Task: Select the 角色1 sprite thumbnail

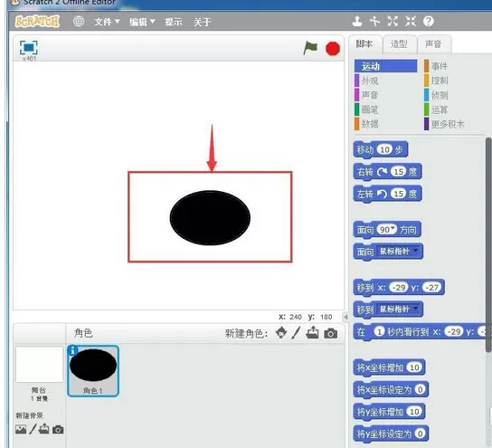Action: tap(93, 371)
